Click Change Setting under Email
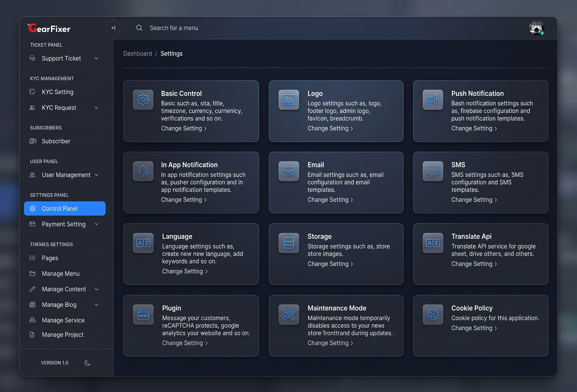 pos(330,200)
